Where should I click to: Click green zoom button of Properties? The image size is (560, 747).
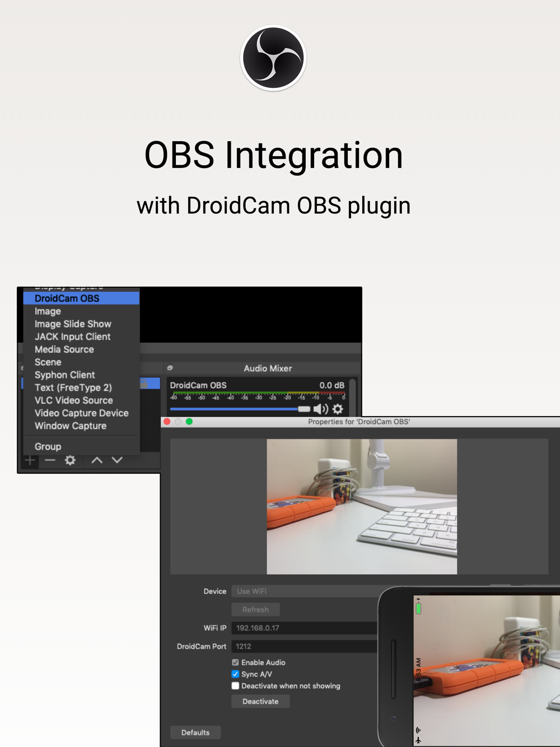(189, 422)
